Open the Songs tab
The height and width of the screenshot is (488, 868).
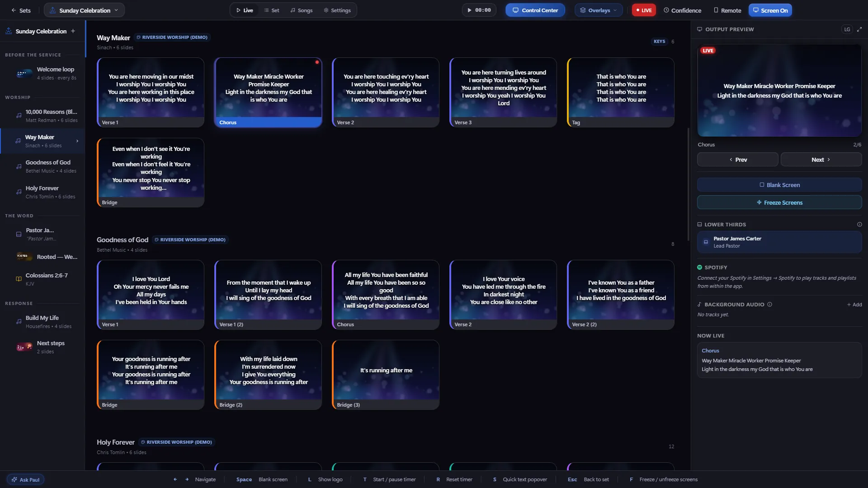[302, 10]
